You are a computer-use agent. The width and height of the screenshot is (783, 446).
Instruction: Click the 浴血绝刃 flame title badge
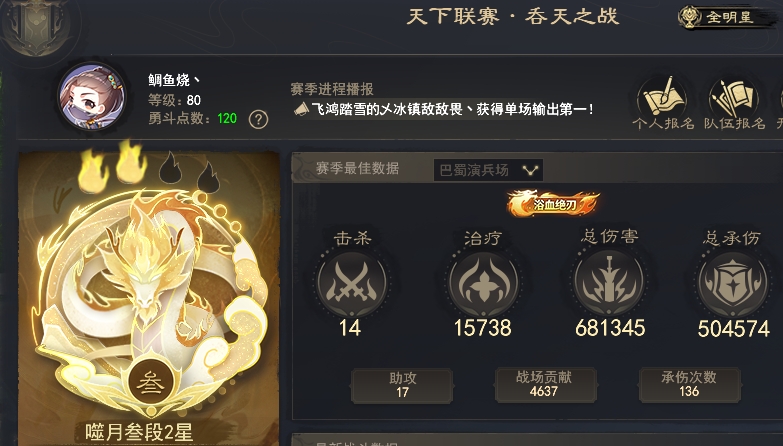554,203
